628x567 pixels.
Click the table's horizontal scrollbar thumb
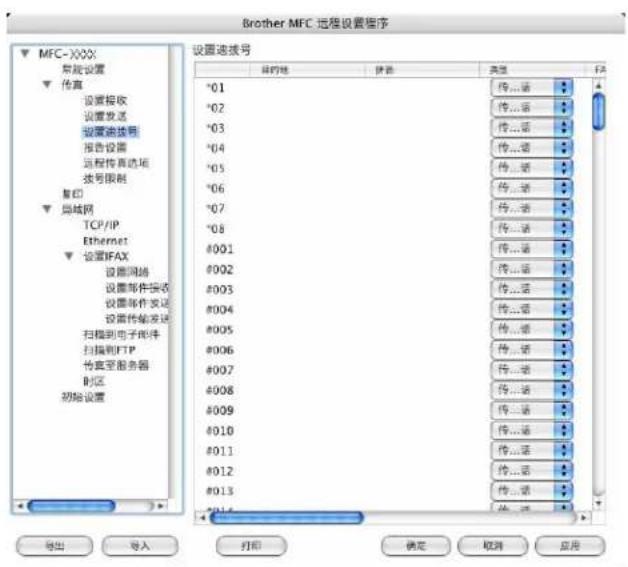(287, 518)
